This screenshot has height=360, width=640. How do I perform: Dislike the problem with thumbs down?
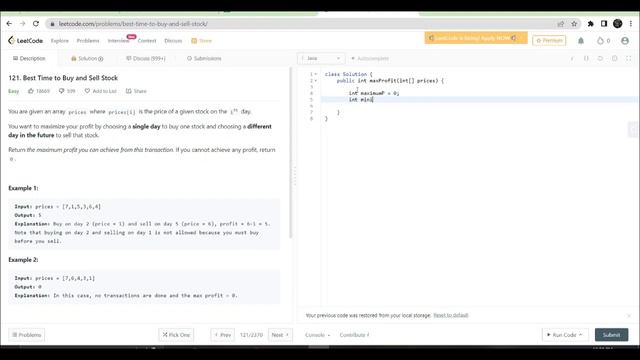pyautogui.click(x=67, y=91)
